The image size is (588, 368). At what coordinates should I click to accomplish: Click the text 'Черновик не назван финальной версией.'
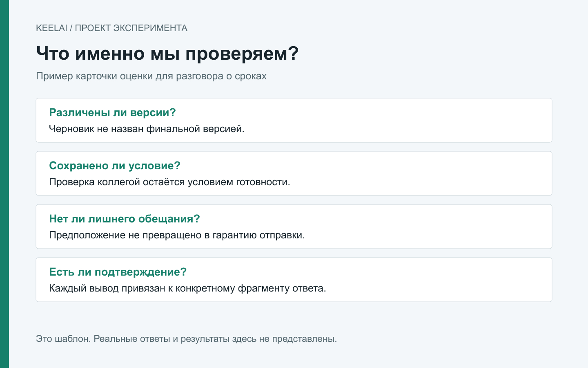tap(147, 129)
